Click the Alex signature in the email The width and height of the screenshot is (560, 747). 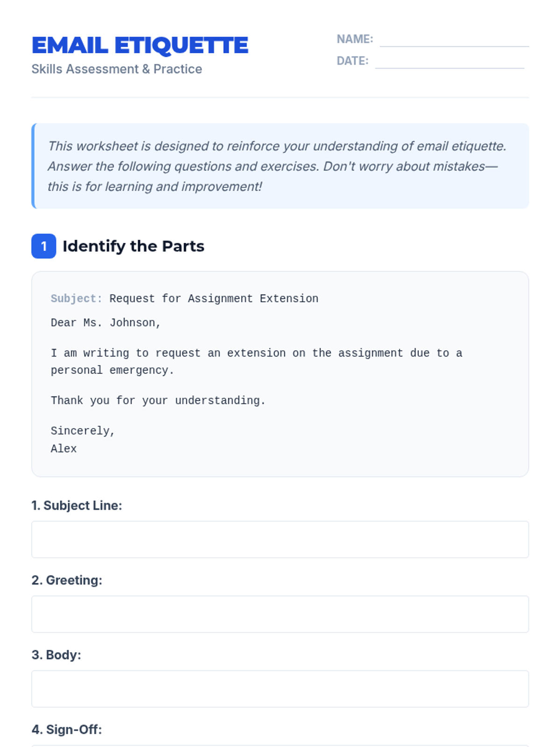[x=64, y=449]
